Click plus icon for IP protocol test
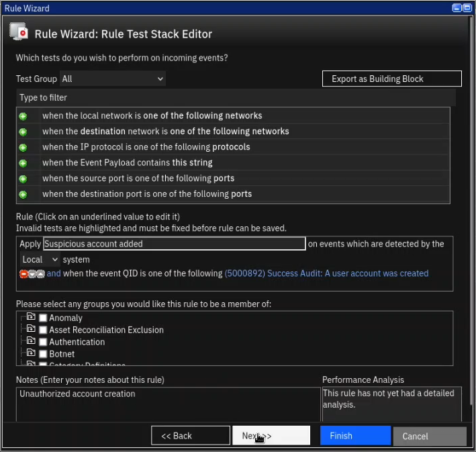The image size is (476, 452). coord(23,147)
